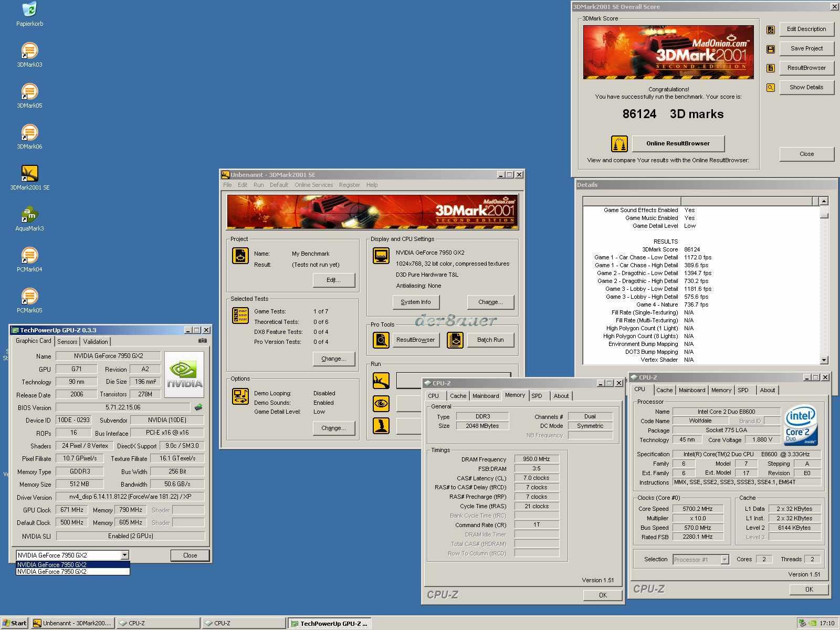Click the Options demo settings icon
Viewport: 840px width, 630px height.
point(240,396)
